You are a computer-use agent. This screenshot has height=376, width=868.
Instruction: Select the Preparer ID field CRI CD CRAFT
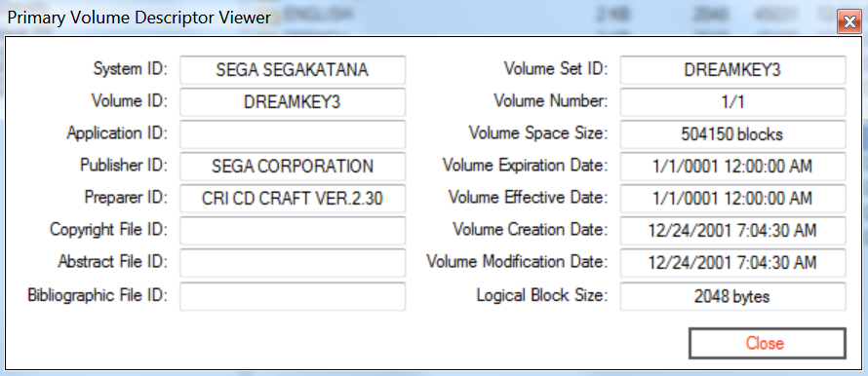pos(293,199)
